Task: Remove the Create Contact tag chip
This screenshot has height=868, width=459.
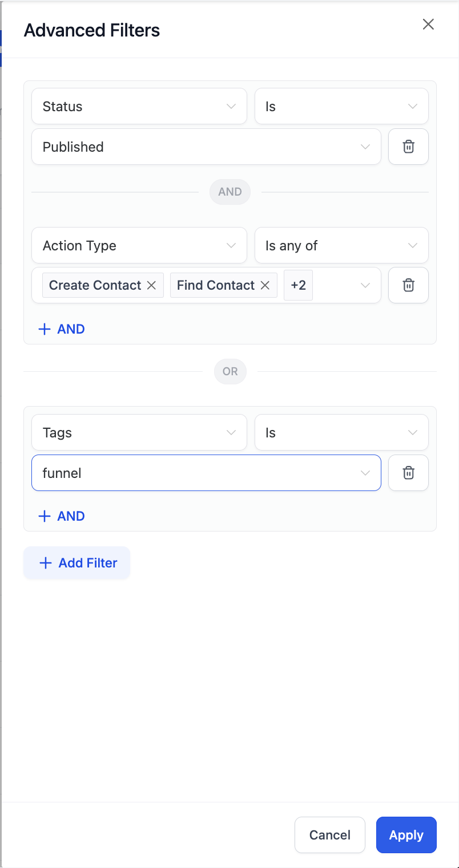Action: 151,285
